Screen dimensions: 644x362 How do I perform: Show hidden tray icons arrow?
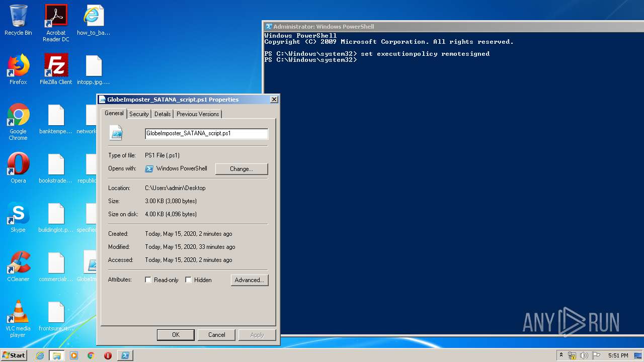coord(561,355)
